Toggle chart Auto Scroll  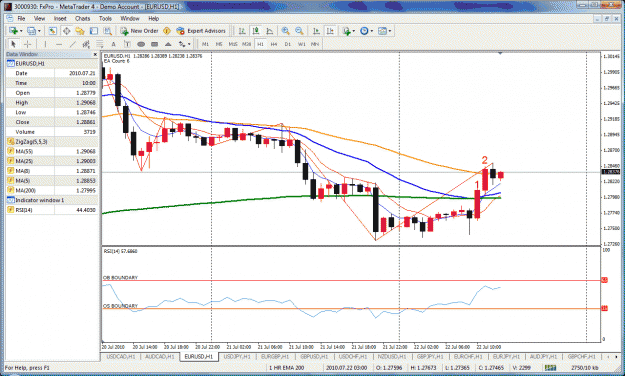[x=316, y=31]
